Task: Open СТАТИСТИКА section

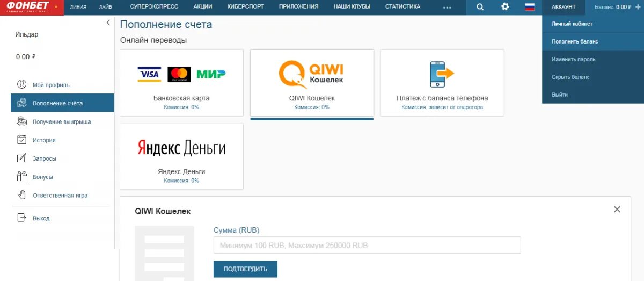Action: tap(402, 7)
